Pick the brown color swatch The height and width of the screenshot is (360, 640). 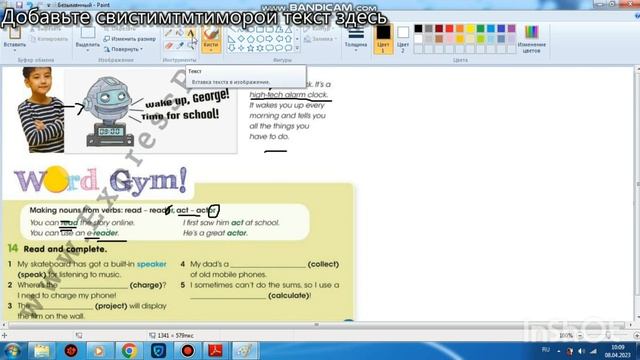[x=439, y=39]
